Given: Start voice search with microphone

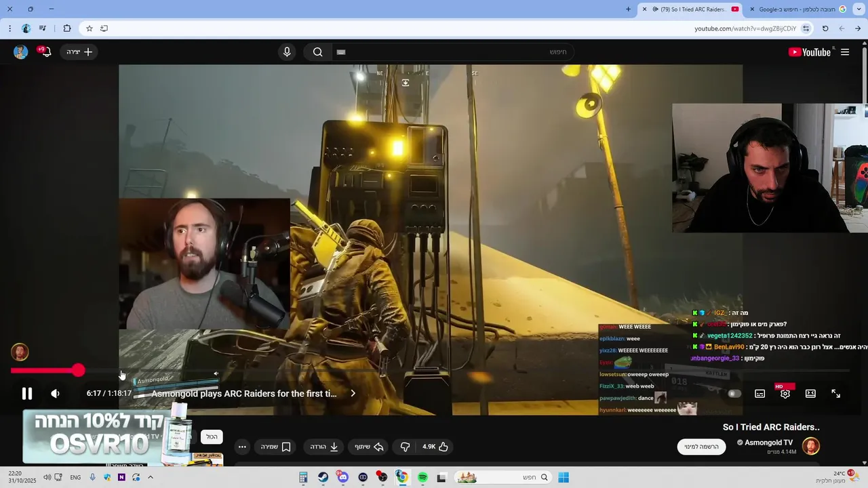Looking at the screenshot, I should [287, 52].
